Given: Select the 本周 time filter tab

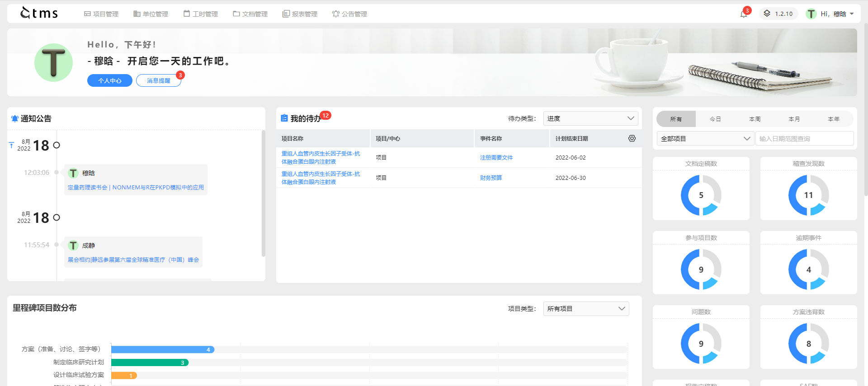Looking at the screenshot, I should 755,119.
